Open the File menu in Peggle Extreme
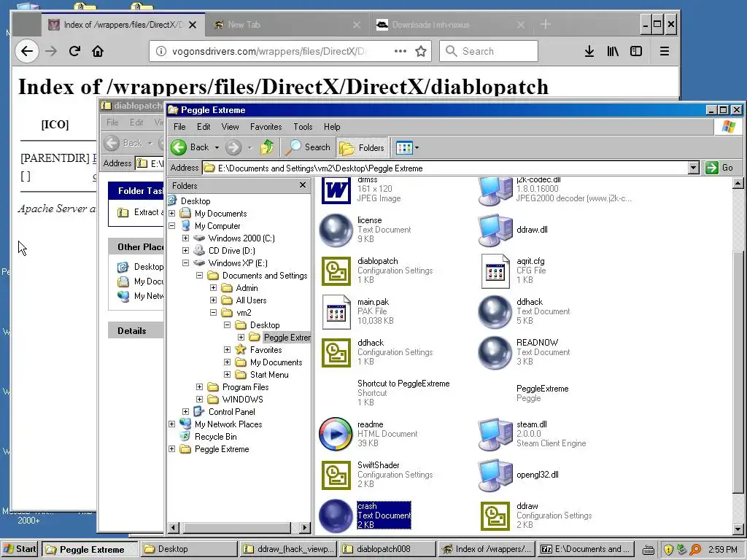The width and height of the screenshot is (747, 560). point(179,127)
